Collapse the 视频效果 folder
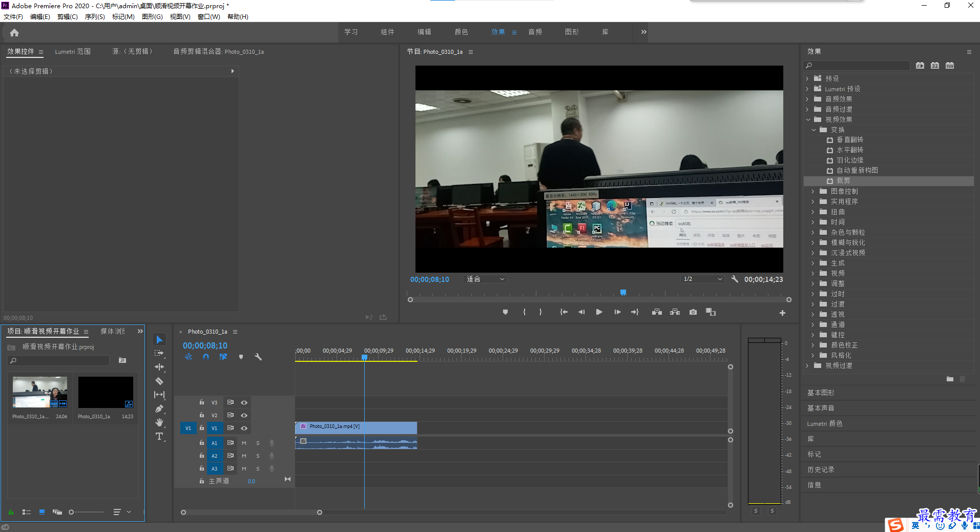 point(808,119)
